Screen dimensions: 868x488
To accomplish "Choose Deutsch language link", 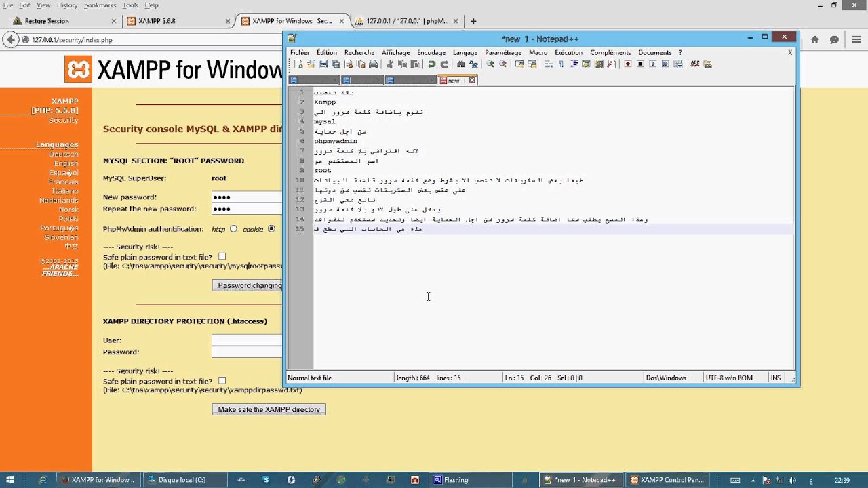I will (63, 154).
